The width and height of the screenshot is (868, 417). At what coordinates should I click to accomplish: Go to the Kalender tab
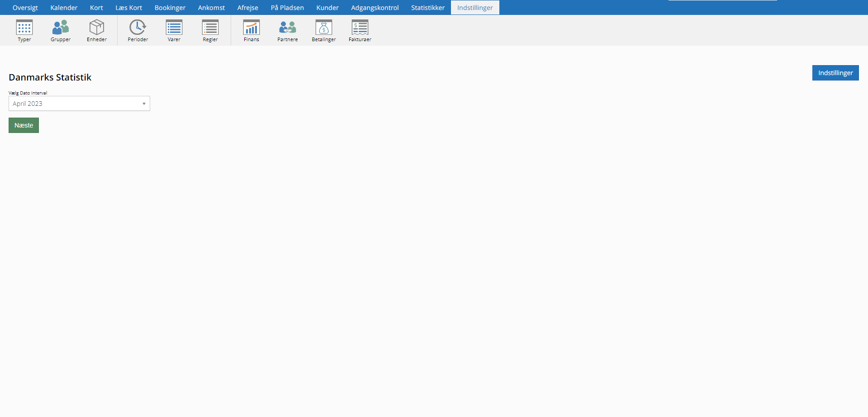[x=64, y=8]
